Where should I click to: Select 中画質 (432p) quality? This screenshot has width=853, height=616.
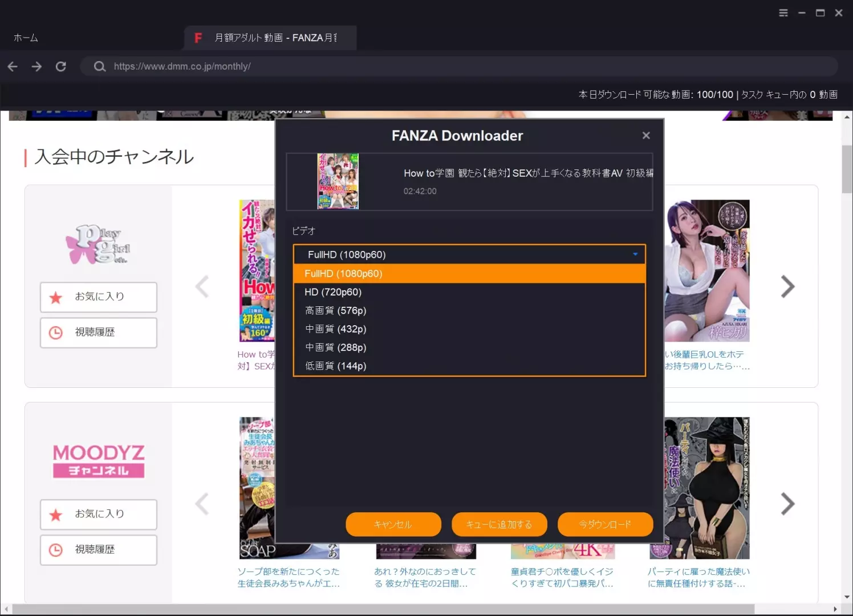click(x=469, y=329)
